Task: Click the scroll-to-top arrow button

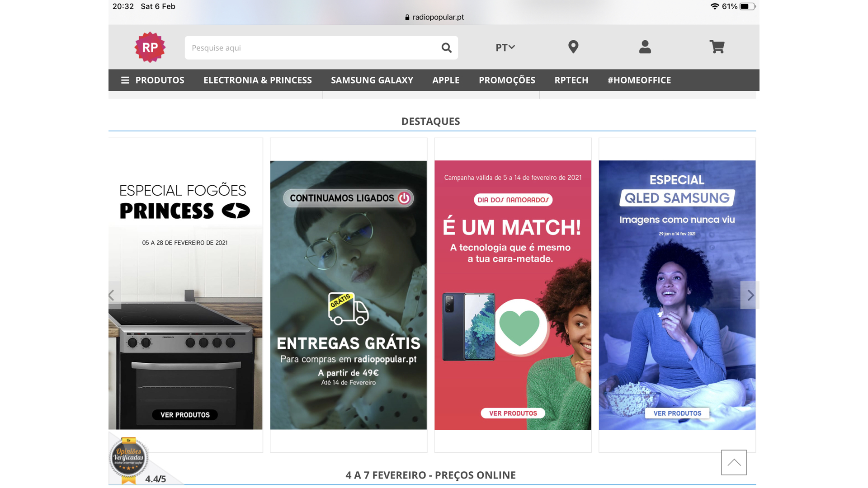Action: pos(734,462)
